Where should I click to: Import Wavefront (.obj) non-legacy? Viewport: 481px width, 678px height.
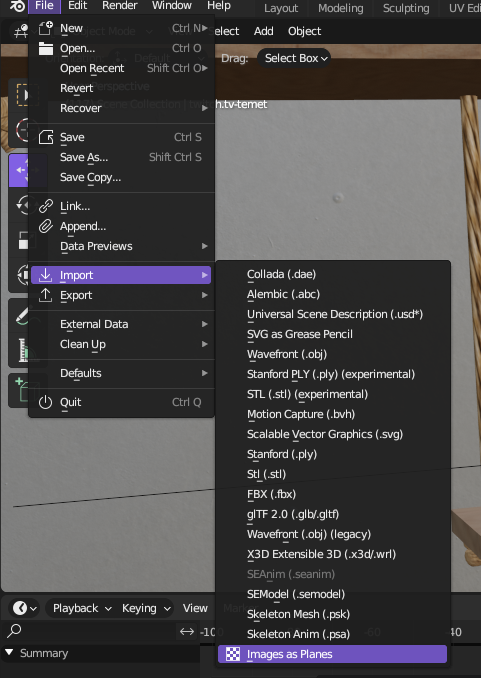(x=333, y=354)
